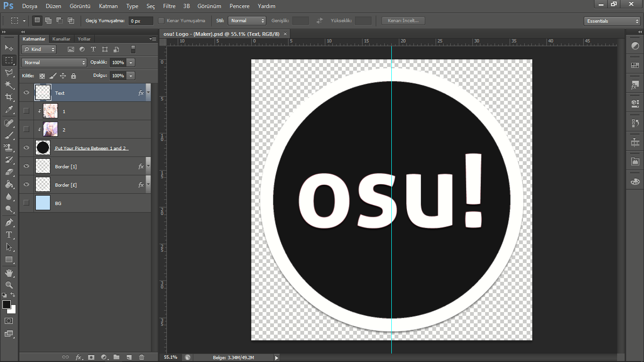Open the Timeline panel icon

(635, 142)
